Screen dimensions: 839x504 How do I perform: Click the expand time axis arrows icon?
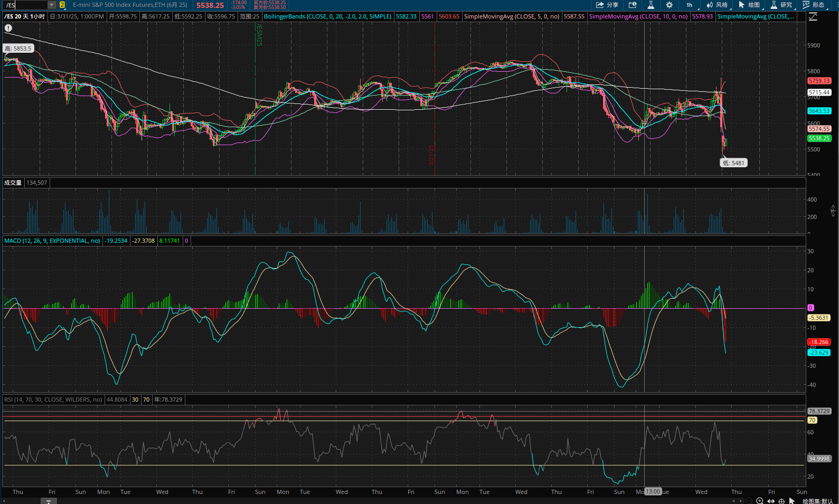(x=771, y=501)
